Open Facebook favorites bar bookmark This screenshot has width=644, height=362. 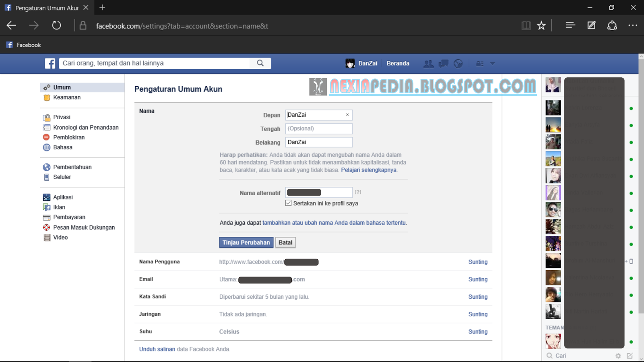pyautogui.click(x=24, y=45)
